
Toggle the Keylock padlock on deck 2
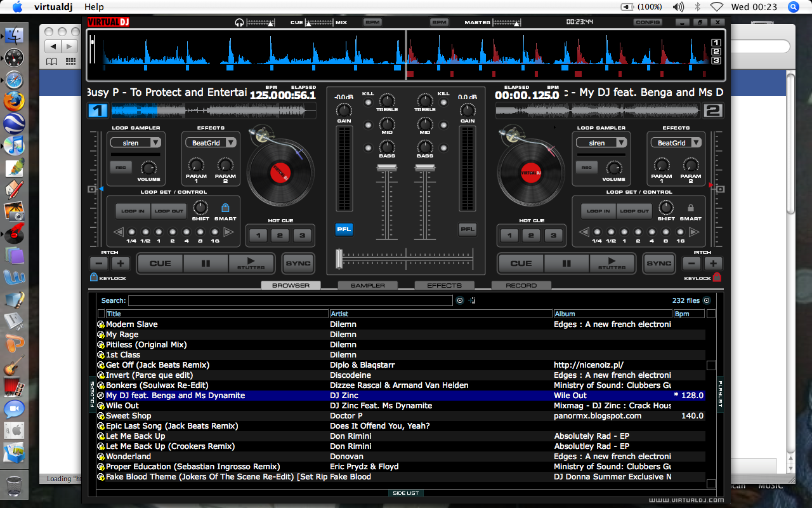click(x=717, y=277)
